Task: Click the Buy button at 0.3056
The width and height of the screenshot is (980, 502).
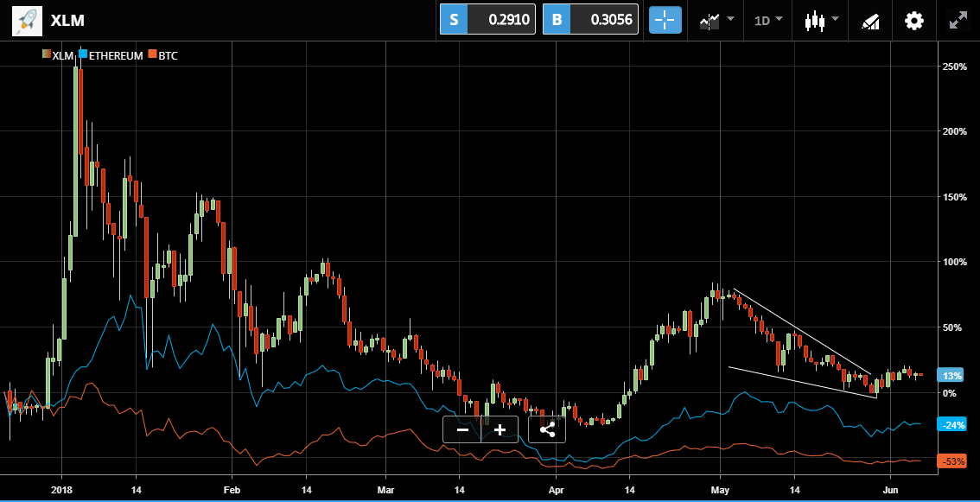Action: click(x=590, y=19)
